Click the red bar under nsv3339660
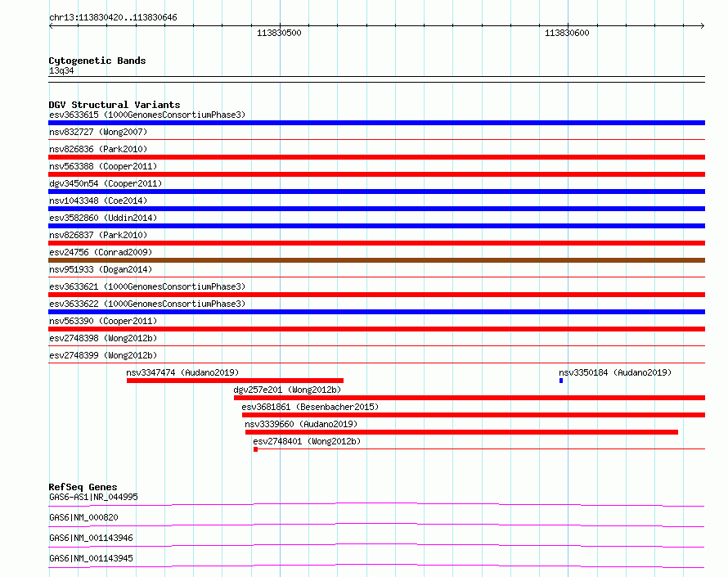Viewport: 728px width, 577px height. [461, 432]
